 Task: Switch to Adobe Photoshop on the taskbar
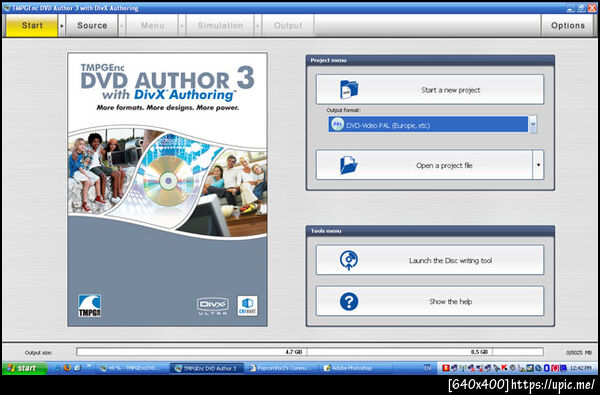(x=356, y=368)
